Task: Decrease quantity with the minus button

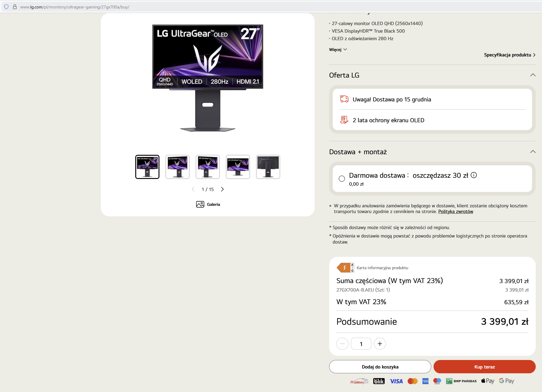Action: click(x=342, y=344)
